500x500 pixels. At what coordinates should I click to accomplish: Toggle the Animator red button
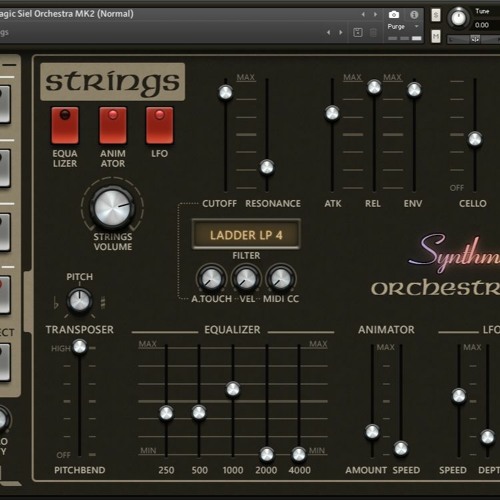tap(113, 125)
